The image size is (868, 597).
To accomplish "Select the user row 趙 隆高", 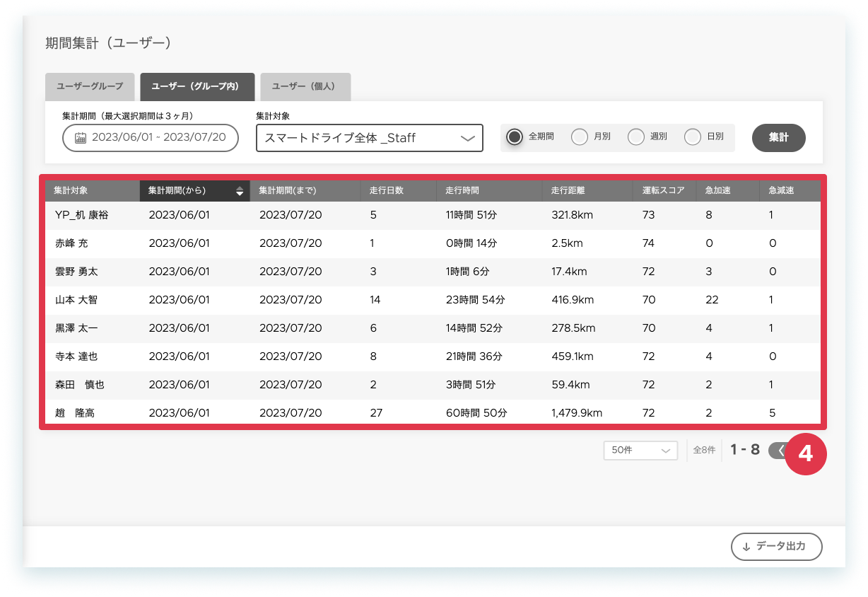I will coord(433,413).
